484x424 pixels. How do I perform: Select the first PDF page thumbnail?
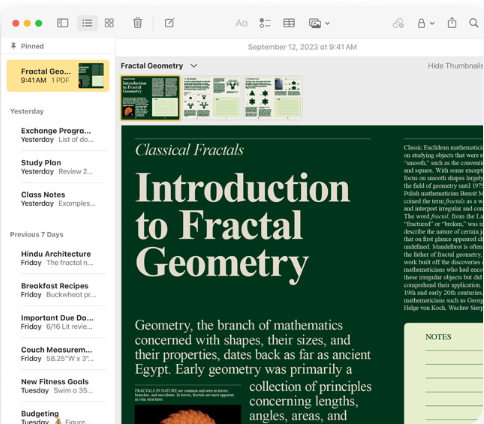pyautogui.click(x=151, y=97)
